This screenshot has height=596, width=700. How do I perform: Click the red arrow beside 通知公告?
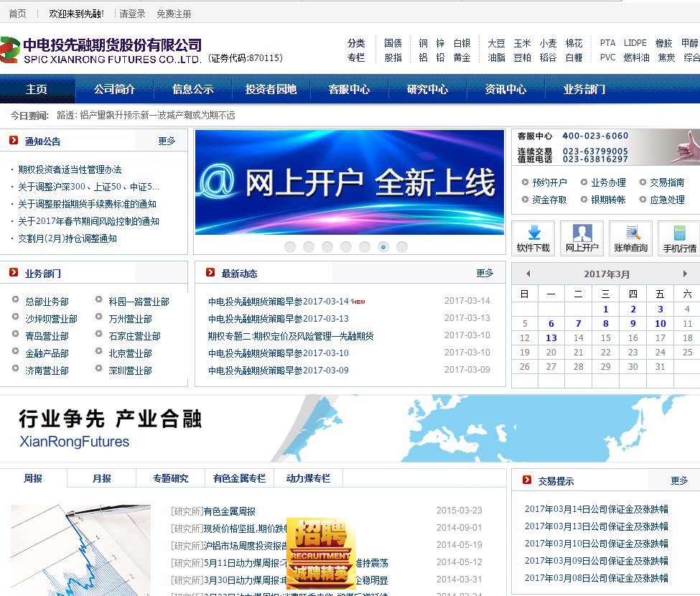14,140
